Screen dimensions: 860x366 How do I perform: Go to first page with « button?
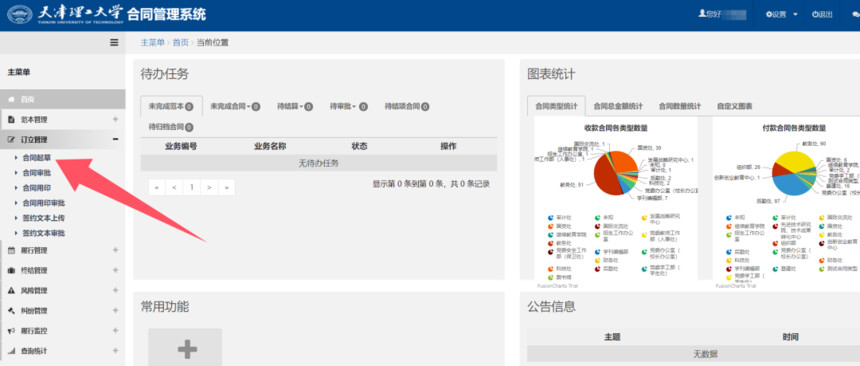tap(157, 187)
